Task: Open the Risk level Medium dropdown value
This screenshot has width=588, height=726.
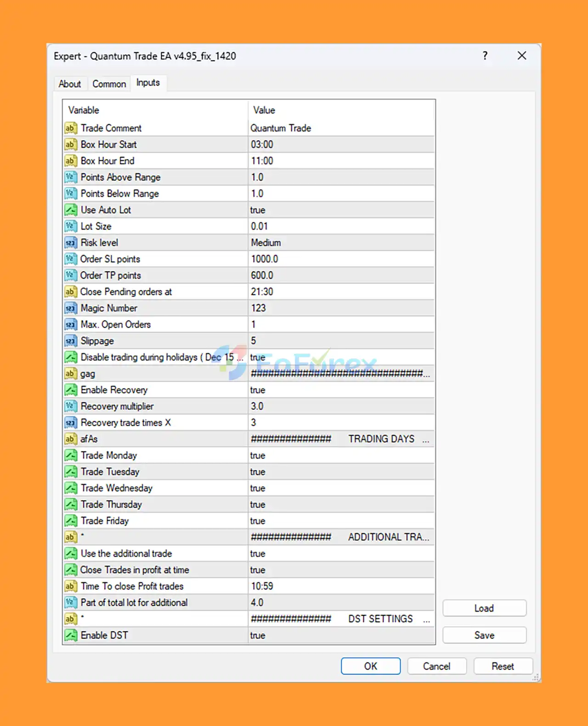Action: (341, 242)
